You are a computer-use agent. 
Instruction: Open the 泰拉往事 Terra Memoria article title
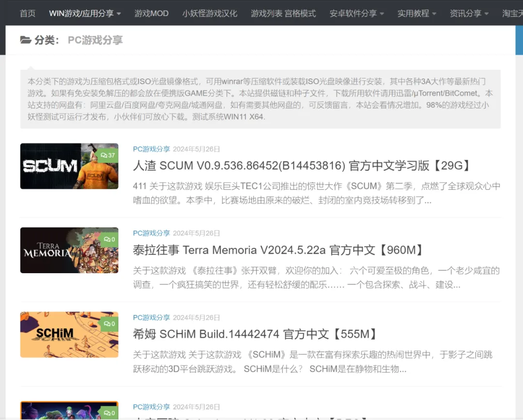[x=279, y=250]
